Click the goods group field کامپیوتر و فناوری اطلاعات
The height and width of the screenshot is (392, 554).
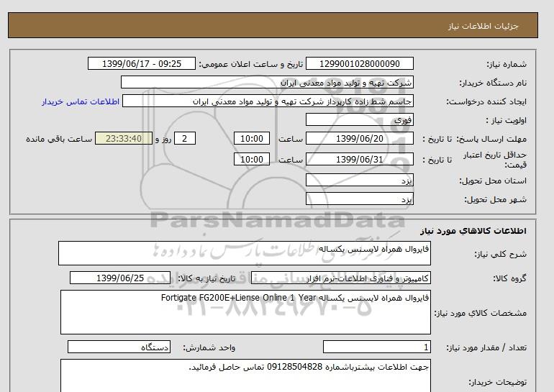point(341,278)
